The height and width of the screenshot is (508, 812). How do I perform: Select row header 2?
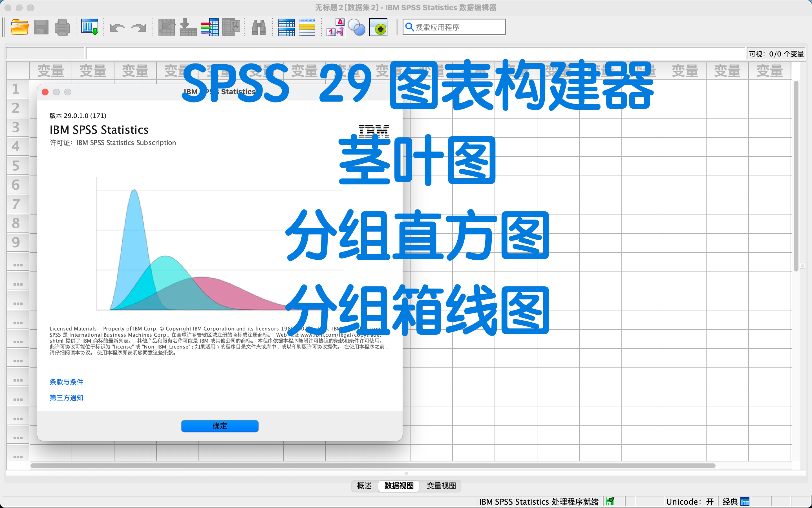17,108
